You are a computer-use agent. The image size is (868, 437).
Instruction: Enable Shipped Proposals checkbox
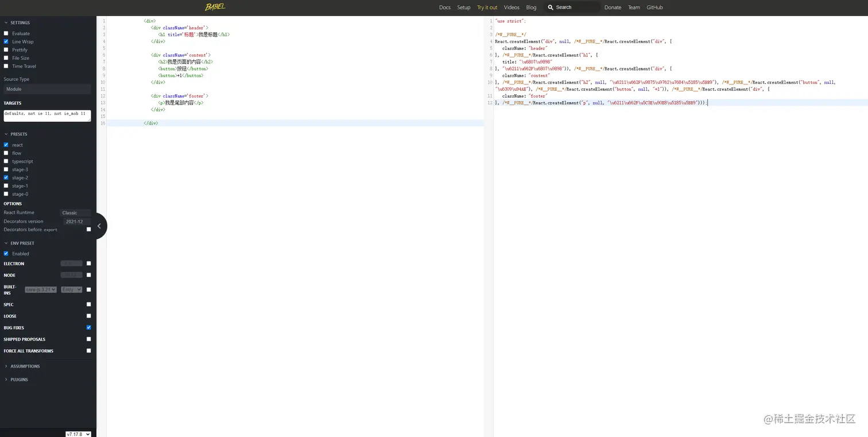pos(88,339)
